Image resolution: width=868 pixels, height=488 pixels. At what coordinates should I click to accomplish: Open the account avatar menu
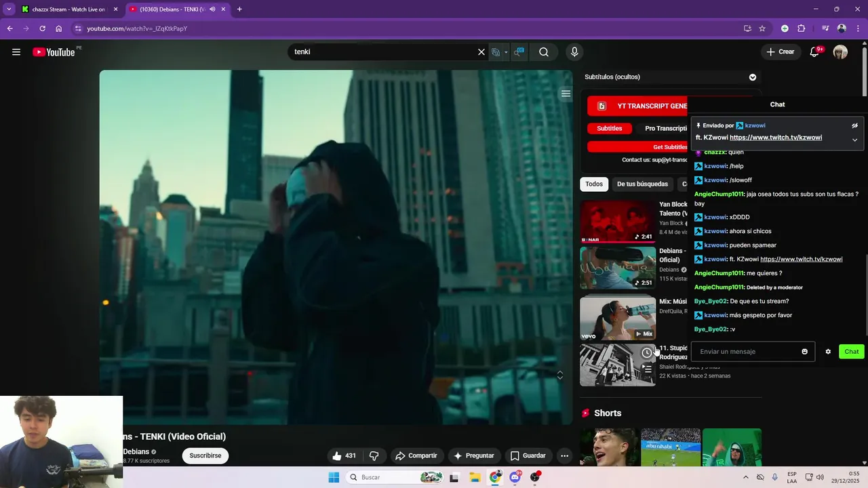point(840,52)
